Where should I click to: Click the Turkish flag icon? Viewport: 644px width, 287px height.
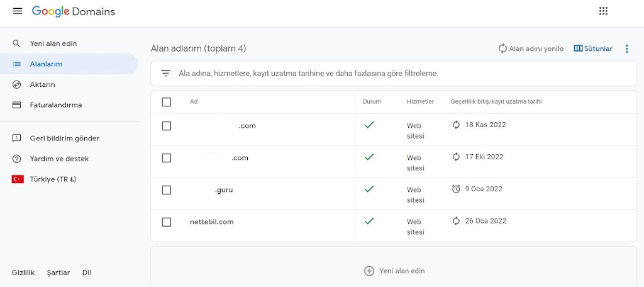click(18, 179)
